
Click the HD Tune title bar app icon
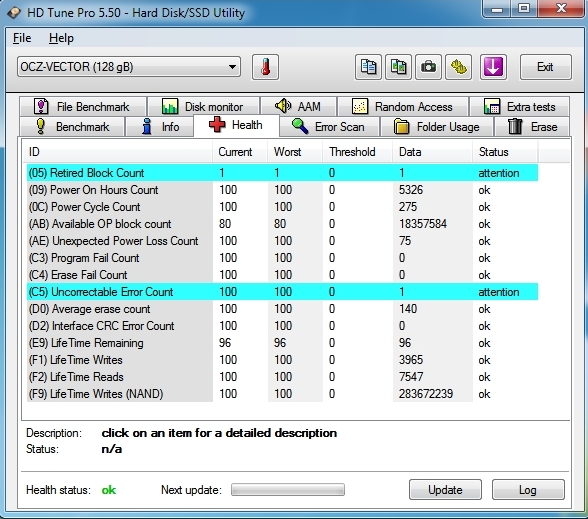[14, 12]
